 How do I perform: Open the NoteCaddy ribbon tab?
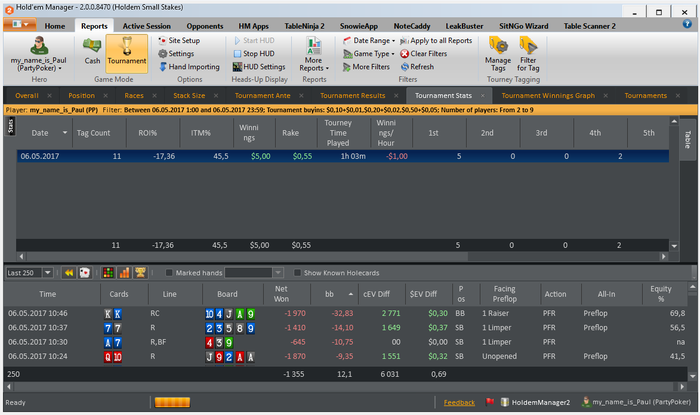(412, 26)
